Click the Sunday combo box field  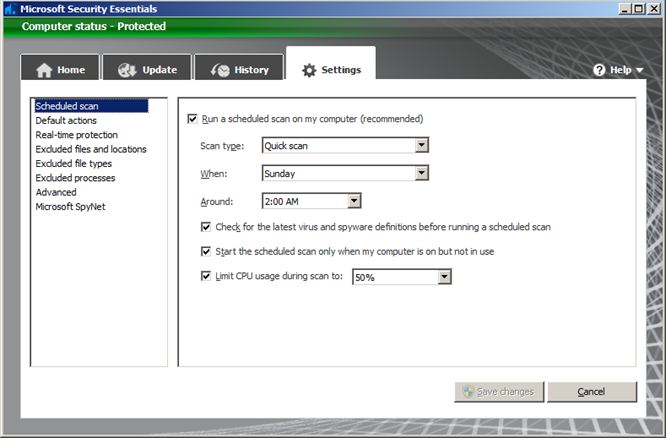tap(345, 173)
